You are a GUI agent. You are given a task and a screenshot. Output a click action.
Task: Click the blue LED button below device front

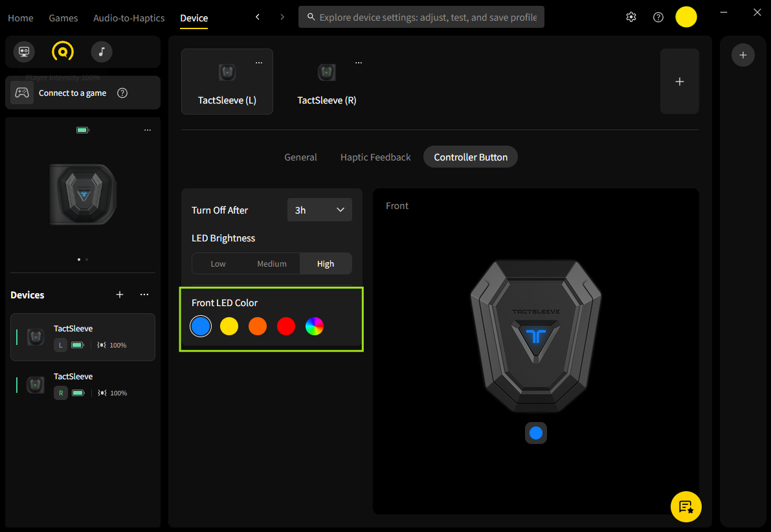[x=536, y=433]
